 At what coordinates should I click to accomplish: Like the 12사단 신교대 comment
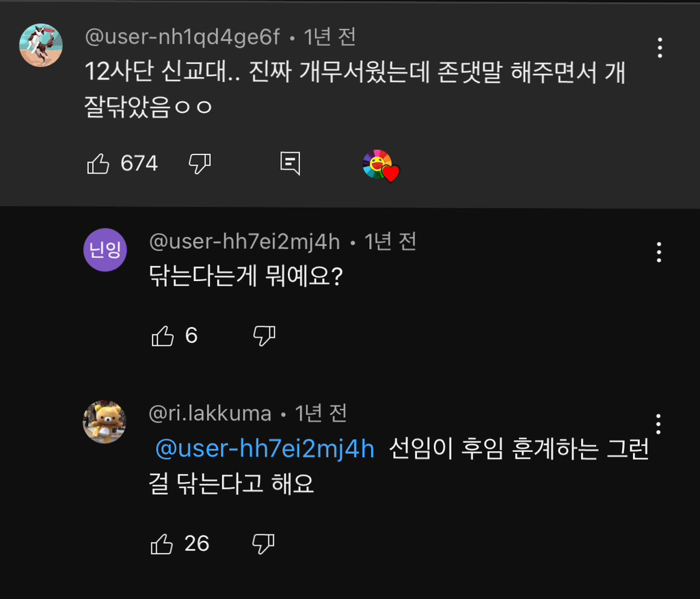tap(98, 164)
